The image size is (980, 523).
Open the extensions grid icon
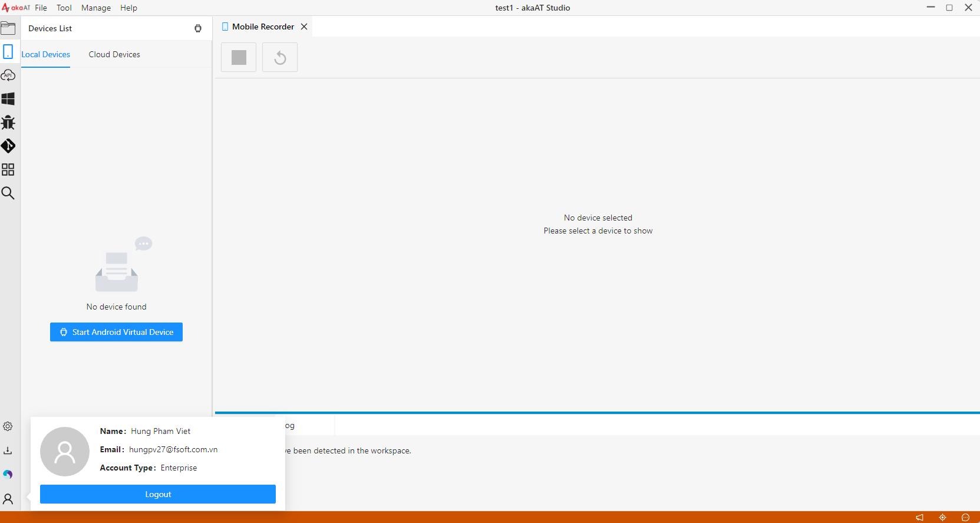tap(8, 170)
